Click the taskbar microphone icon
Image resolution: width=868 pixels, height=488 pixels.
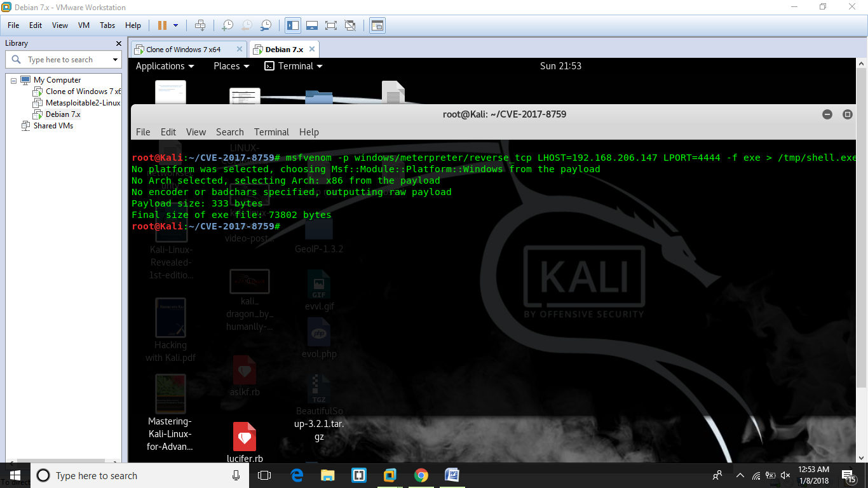click(x=236, y=475)
